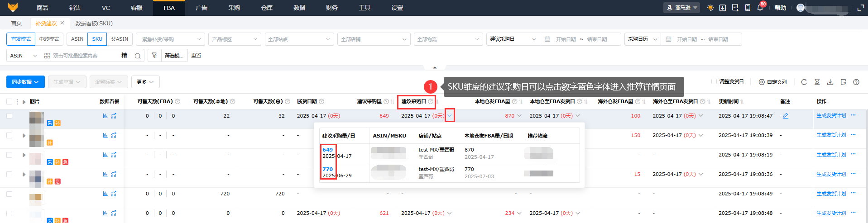
Task: Open the 全部店铺 dropdown
Action: click(374, 39)
